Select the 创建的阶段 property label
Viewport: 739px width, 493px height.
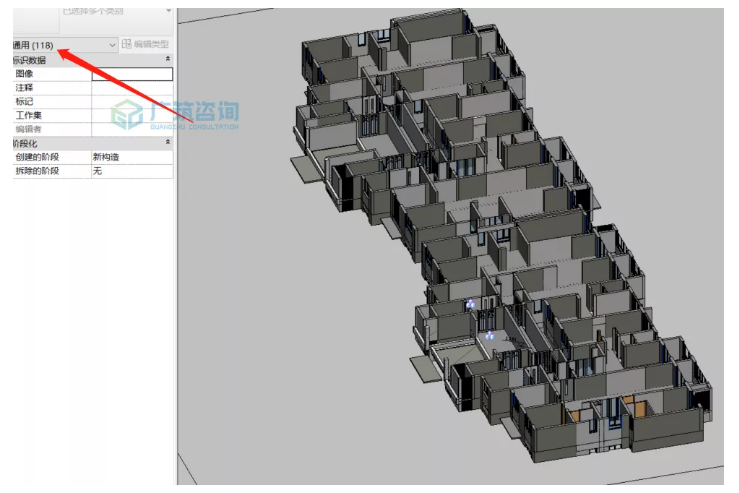pyautogui.click(x=37, y=157)
